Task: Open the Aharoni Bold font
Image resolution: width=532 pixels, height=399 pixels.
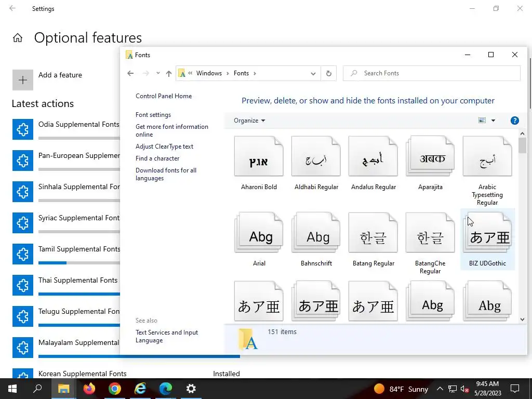Action: pos(259,163)
